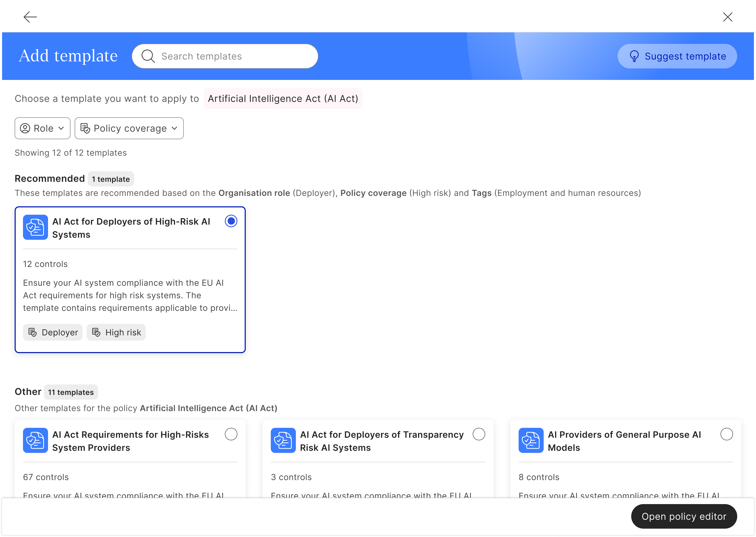
Task: Open the Role filter dropdown
Action: (x=42, y=128)
